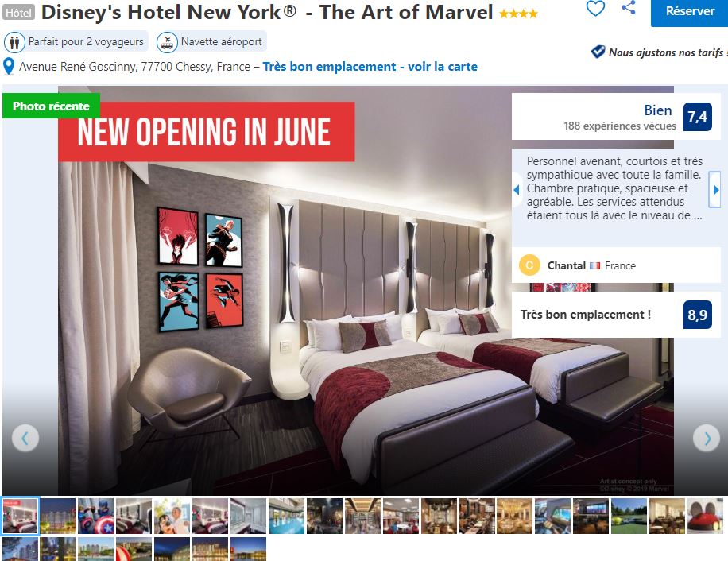The image size is (728, 561).
Task: Click the Nous ajustons nos tarifs notice
Action: [x=660, y=52]
